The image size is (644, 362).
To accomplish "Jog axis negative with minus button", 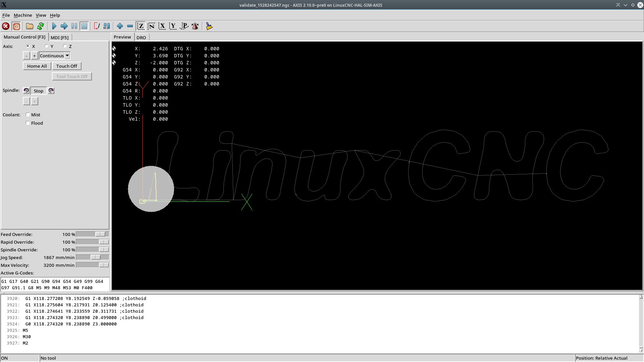I will click(26, 56).
